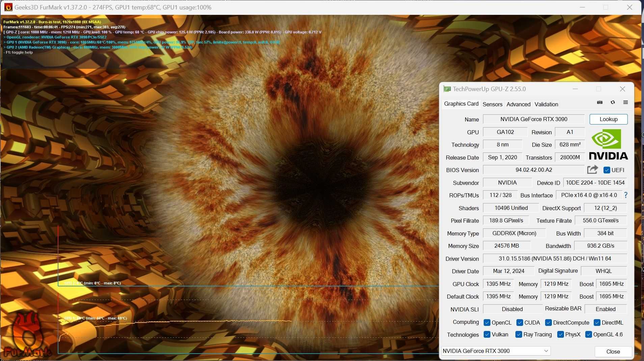
Task: Click the Bus Interface question mark
Action: pyautogui.click(x=626, y=195)
